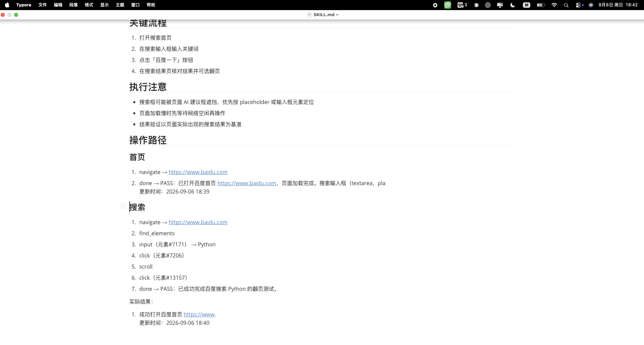Click the 实际结果： paragraph
The height and width of the screenshot is (345, 644).
(x=141, y=302)
